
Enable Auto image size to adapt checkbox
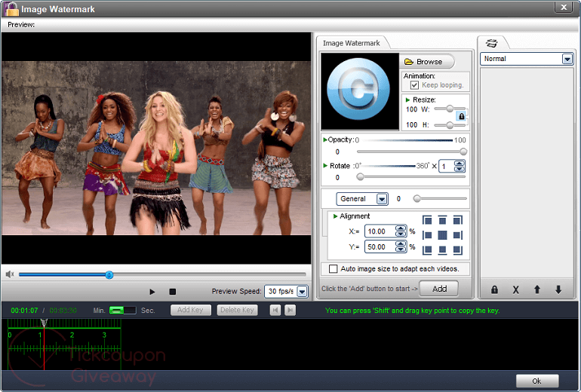pyautogui.click(x=333, y=268)
